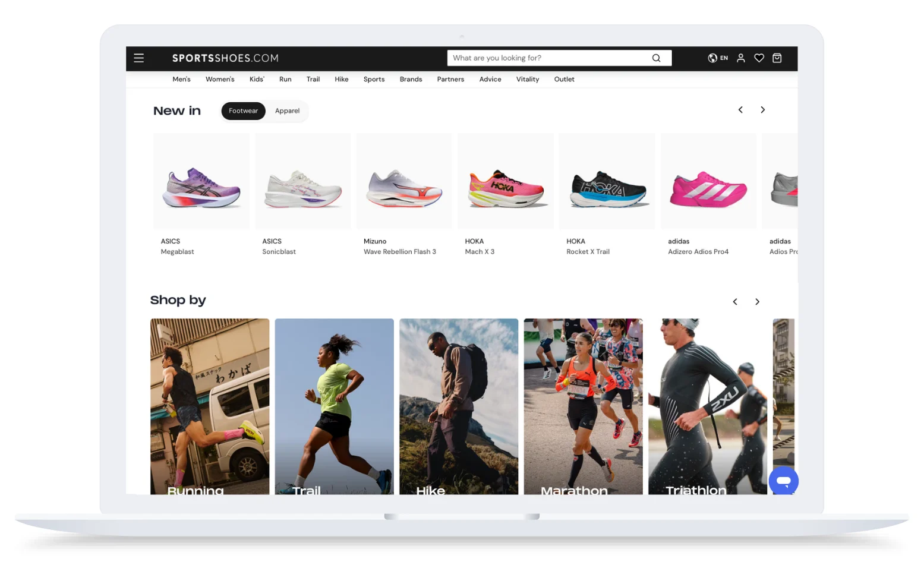This screenshot has width=924, height=565.
Task: Open the Running category card
Action: (210, 406)
